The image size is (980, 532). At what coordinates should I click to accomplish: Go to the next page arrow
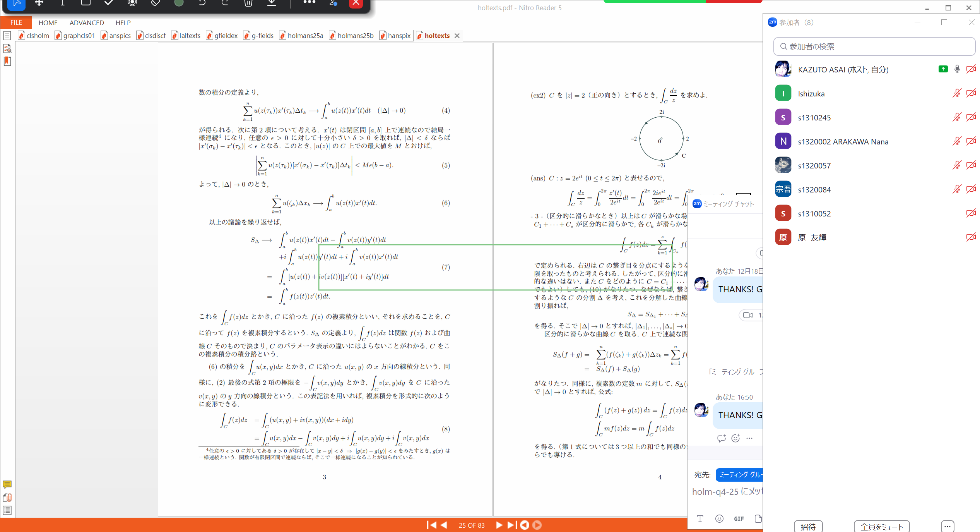(x=499, y=525)
